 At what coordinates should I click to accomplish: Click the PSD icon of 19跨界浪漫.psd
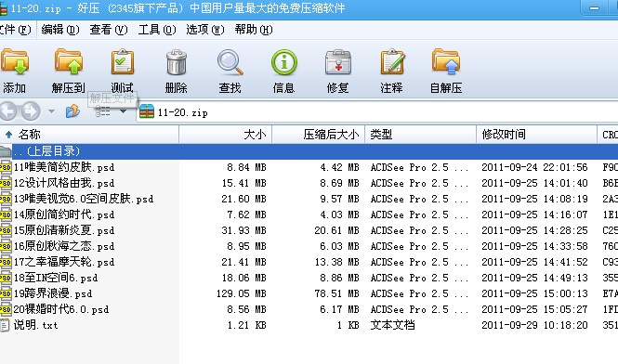tap(6, 293)
